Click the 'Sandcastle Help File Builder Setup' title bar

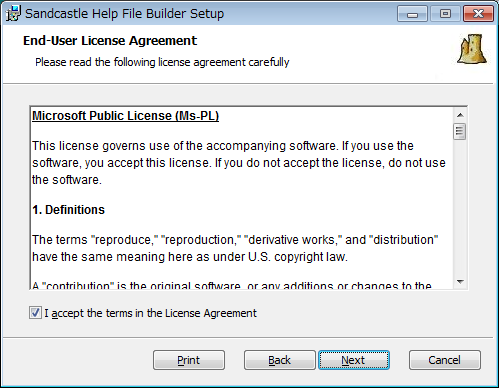point(125,14)
